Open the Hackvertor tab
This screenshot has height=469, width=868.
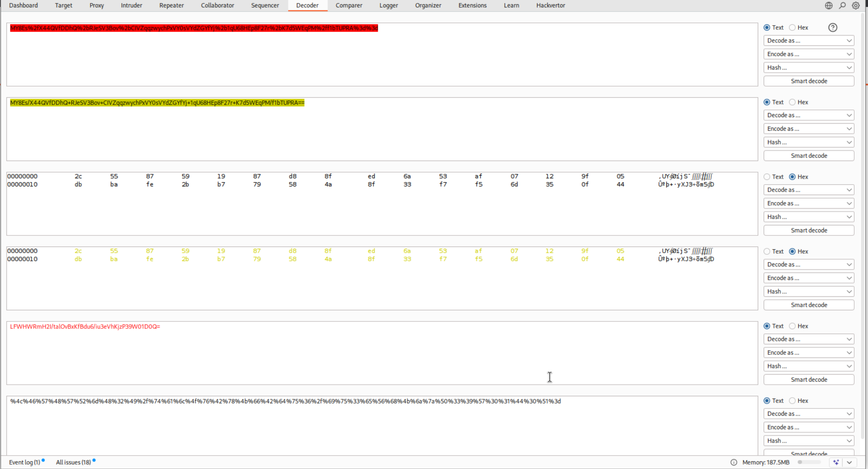550,6
